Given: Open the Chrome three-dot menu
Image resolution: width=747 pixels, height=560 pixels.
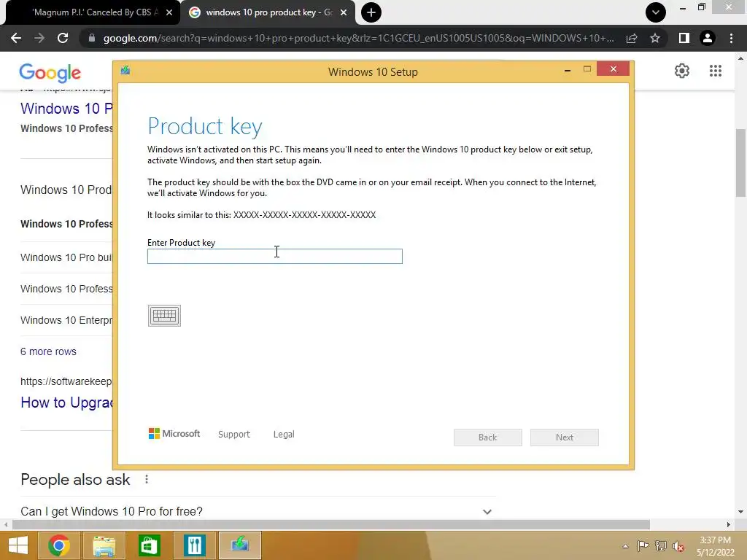Looking at the screenshot, I should pos(731,38).
